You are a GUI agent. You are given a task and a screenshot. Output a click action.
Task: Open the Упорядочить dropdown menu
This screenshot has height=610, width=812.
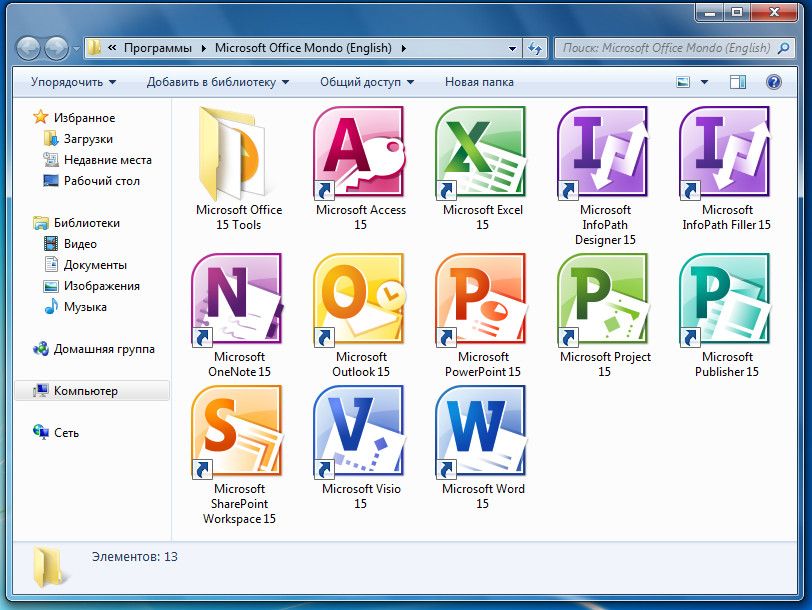tap(73, 82)
